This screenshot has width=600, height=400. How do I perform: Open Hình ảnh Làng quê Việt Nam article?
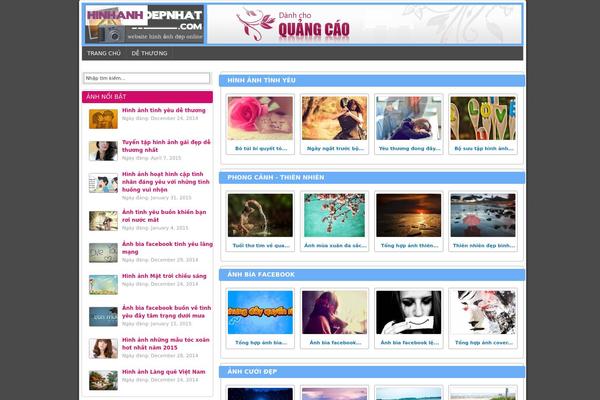[163, 372]
